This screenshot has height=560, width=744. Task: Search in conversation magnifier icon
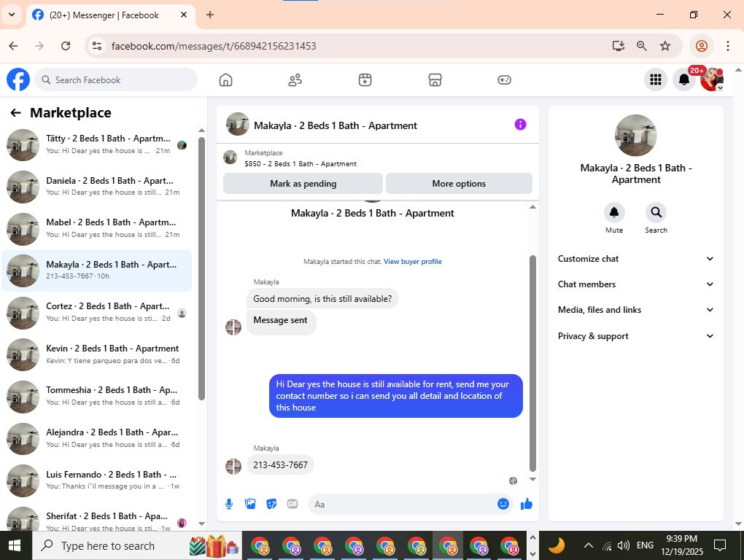pyautogui.click(x=656, y=212)
